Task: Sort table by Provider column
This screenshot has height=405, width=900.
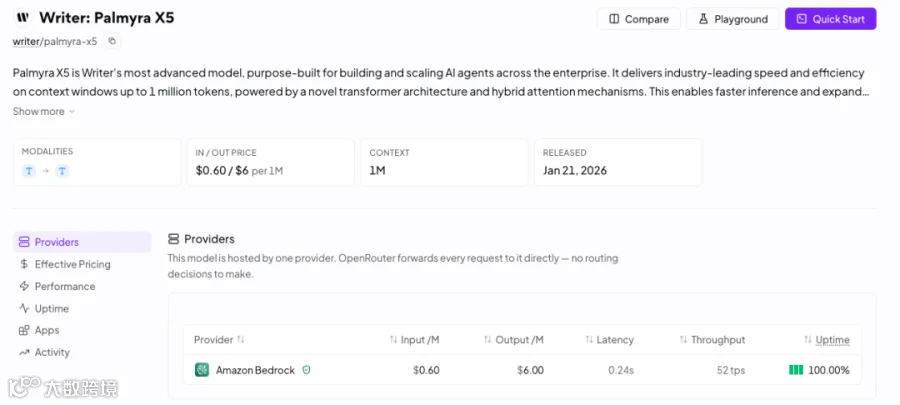Action: tap(219, 340)
